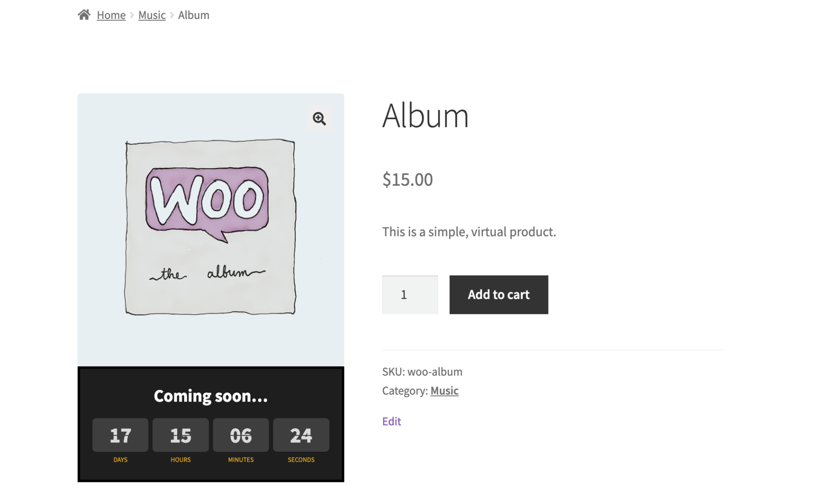Click the chevron between Music and Album
Viewport: 814px width, 504px height.
coord(172,15)
